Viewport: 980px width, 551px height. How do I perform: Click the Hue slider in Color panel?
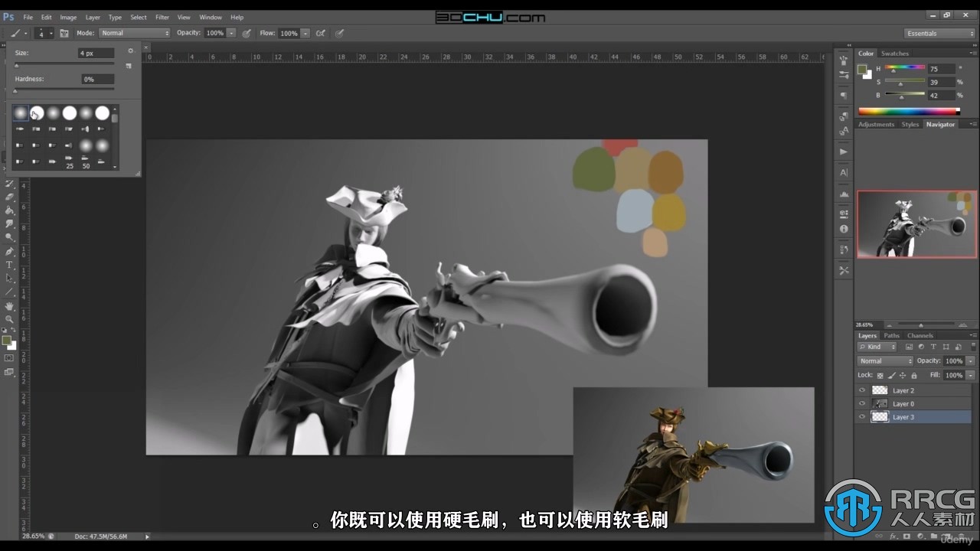(905, 69)
